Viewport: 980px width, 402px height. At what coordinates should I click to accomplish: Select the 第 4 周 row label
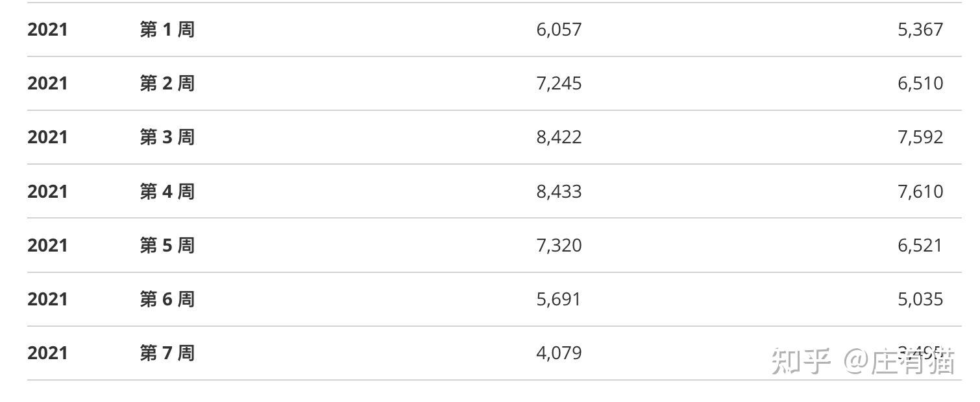(167, 192)
